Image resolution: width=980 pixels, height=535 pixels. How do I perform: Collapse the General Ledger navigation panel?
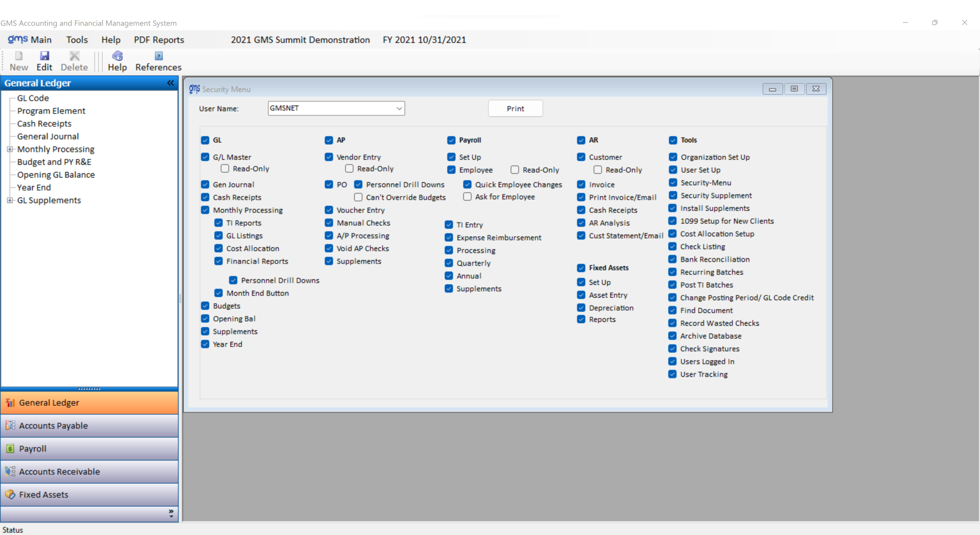(170, 83)
